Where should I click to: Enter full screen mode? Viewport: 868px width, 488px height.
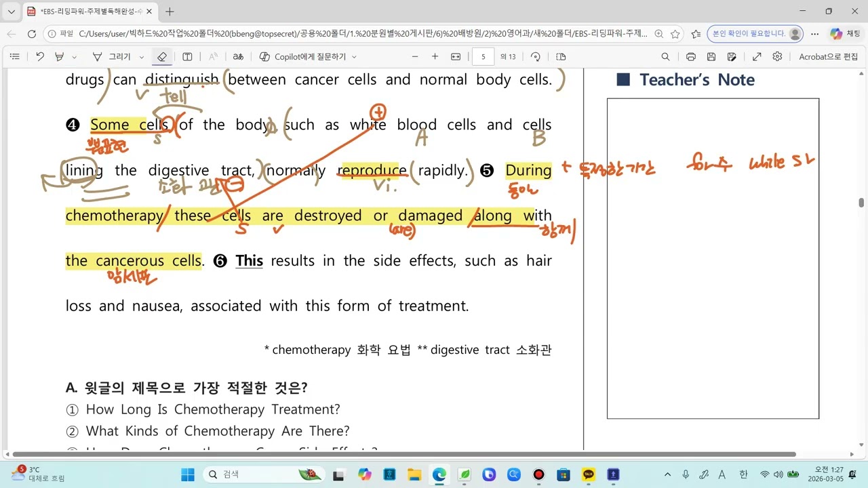[x=757, y=57]
